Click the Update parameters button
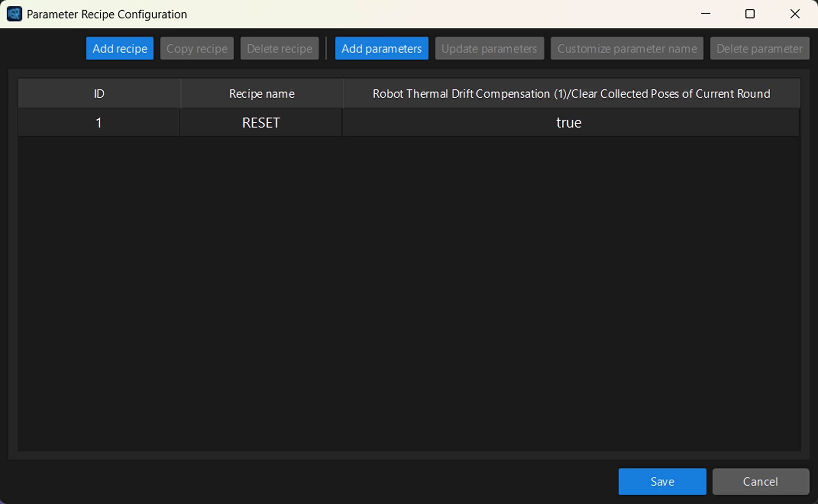This screenshot has width=818, height=504. coord(489,48)
